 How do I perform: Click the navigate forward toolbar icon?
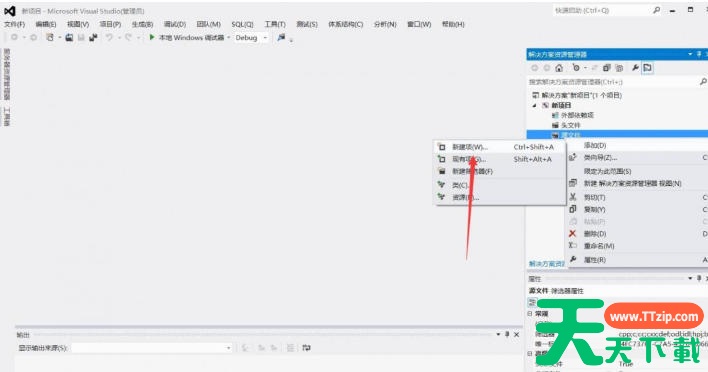tap(33, 37)
